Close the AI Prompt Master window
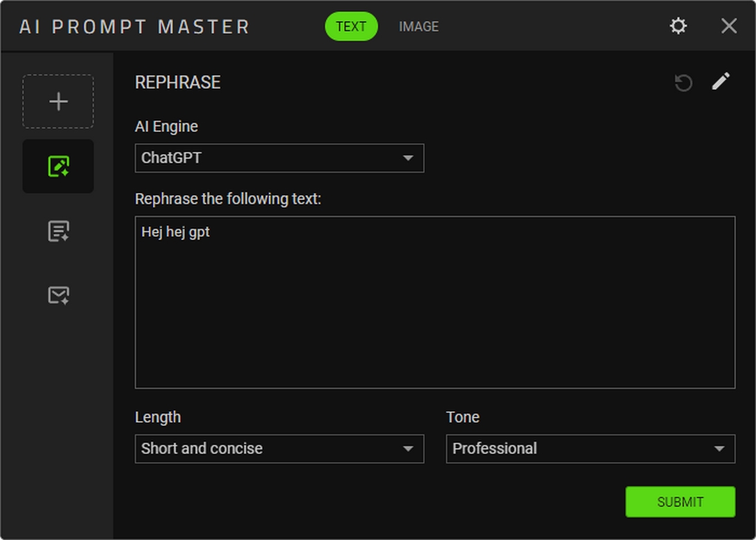The height and width of the screenshot is (540, 756). coord(728,26)
